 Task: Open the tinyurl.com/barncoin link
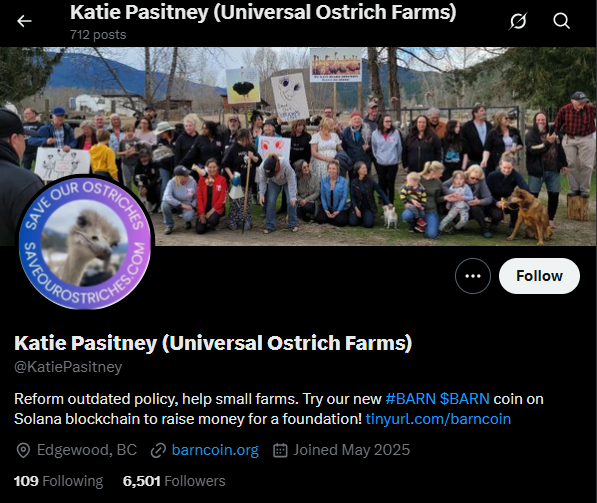point(438,419)
